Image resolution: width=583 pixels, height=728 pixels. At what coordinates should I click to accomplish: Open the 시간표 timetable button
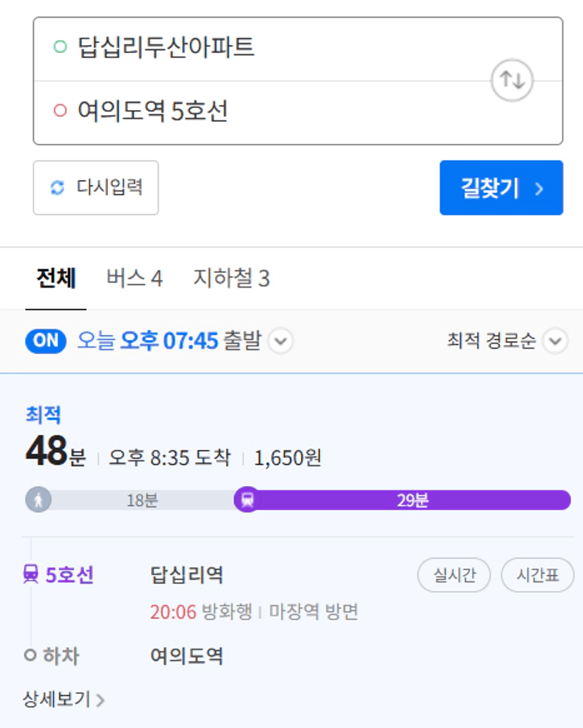click(x=538, y=575)
